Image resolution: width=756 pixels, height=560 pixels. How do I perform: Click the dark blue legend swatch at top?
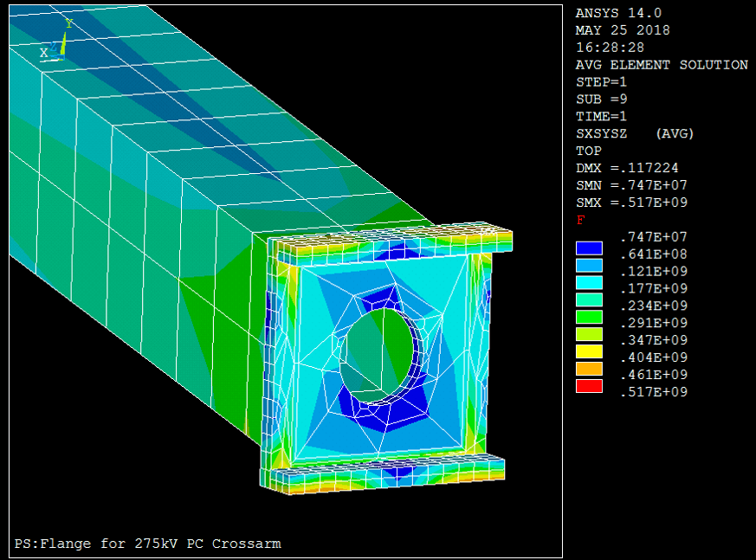(589, 248)
